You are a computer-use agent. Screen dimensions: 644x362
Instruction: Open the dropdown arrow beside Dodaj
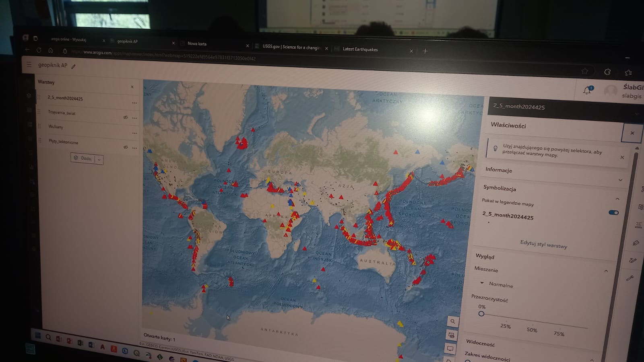(x=99, y=160)
